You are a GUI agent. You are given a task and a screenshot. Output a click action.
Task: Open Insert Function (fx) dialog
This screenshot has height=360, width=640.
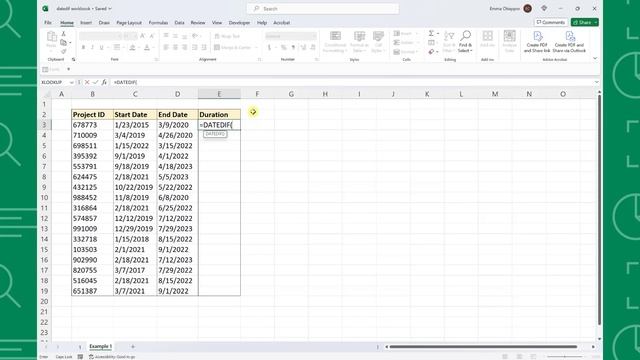(x=104, y=82)
